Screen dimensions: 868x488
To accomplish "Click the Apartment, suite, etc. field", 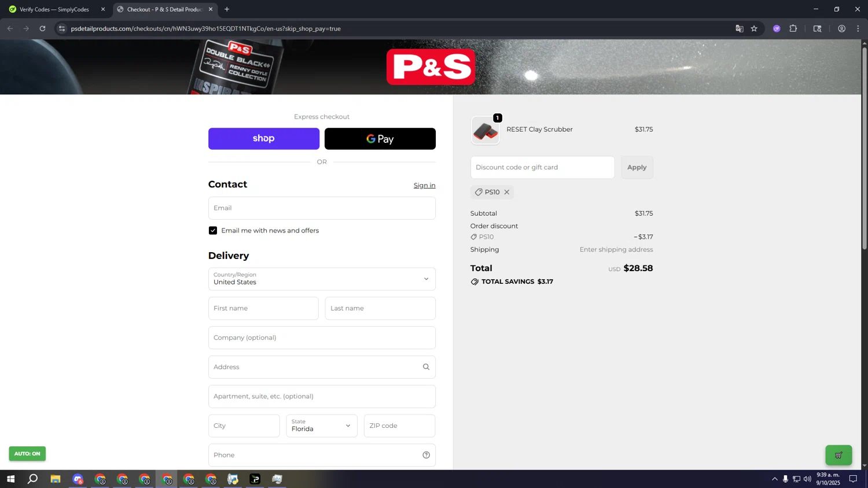I will [322, 396].
